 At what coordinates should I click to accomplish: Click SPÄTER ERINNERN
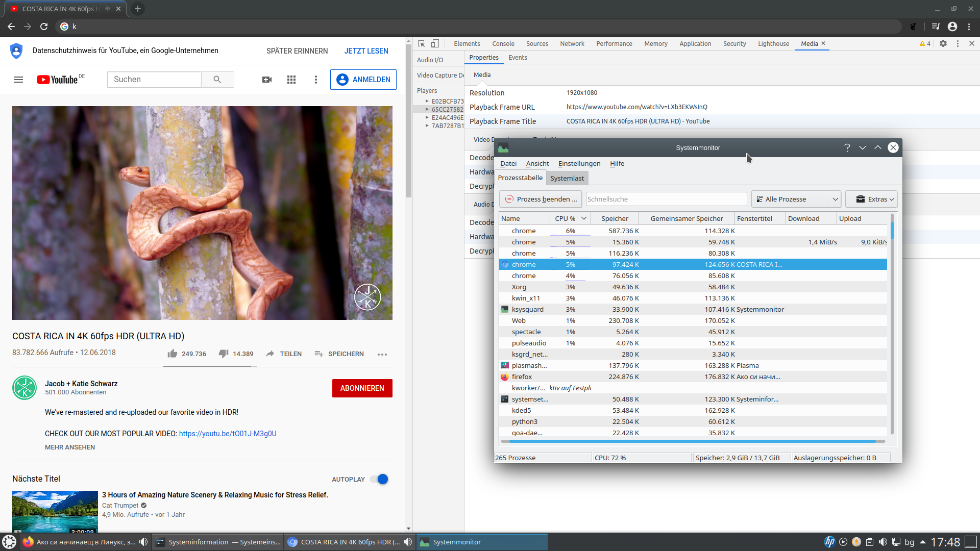coord(297,51)
